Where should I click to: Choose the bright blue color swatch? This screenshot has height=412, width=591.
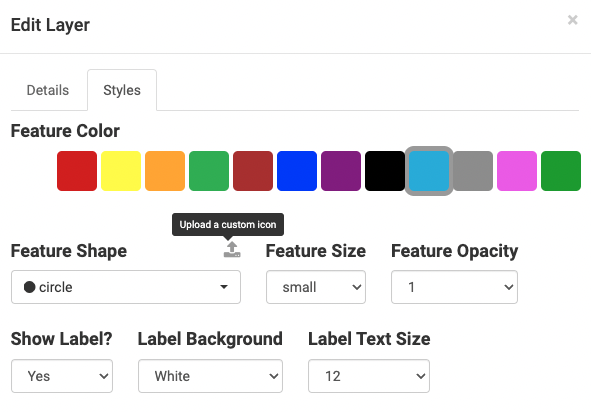297,171
